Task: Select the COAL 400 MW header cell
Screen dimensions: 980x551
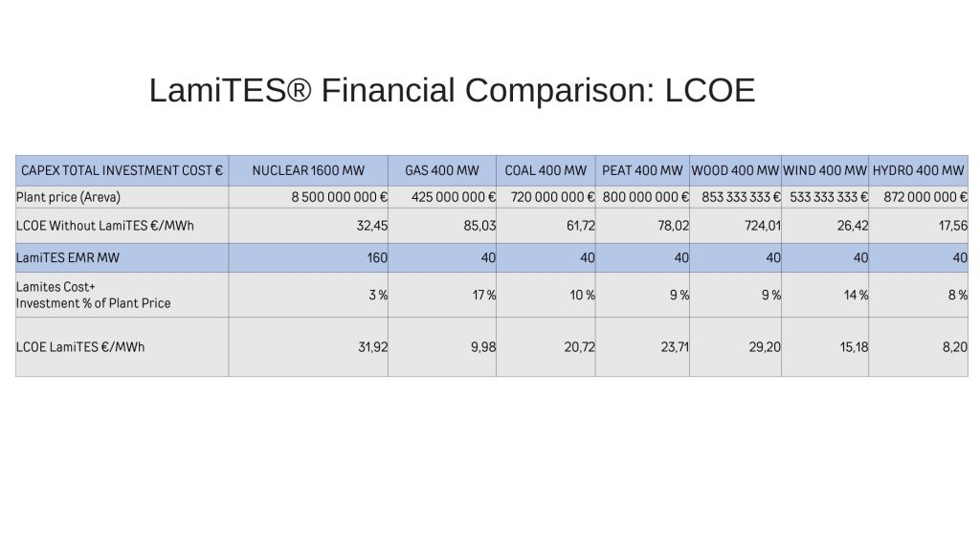Action: point(546,170)
